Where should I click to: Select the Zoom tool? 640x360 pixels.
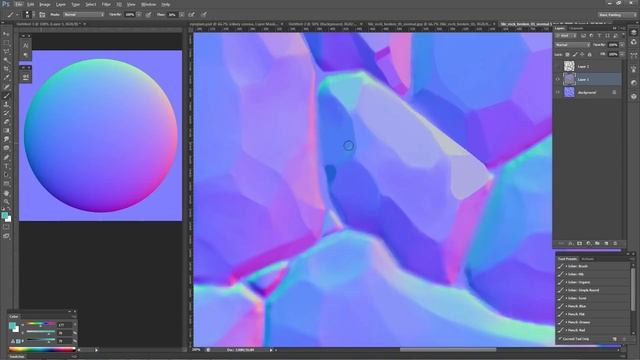click(x=6, y=202)
